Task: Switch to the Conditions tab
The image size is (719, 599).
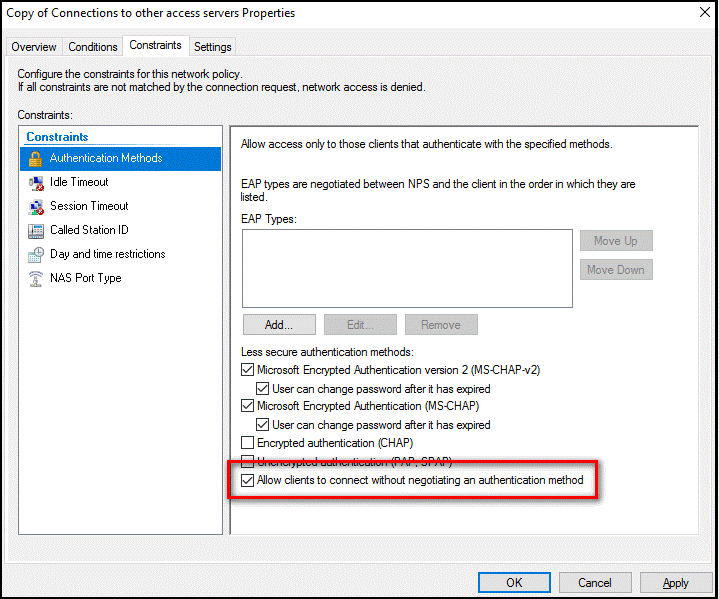Action: (93, 47)
